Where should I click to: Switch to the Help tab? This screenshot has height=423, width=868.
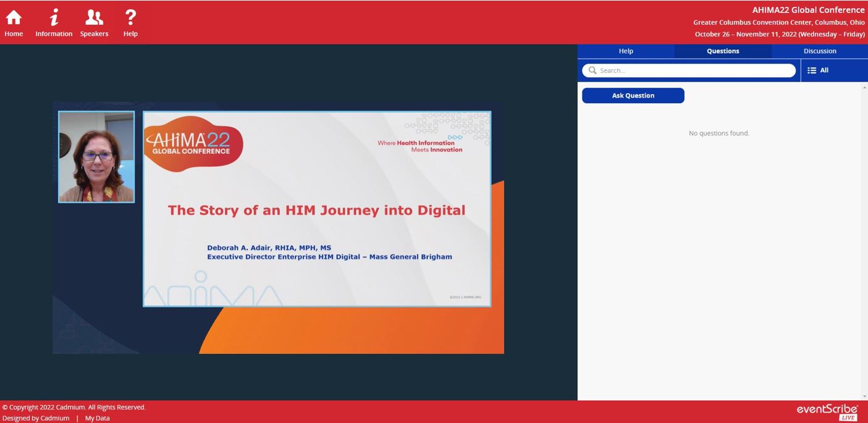[626, 51]
